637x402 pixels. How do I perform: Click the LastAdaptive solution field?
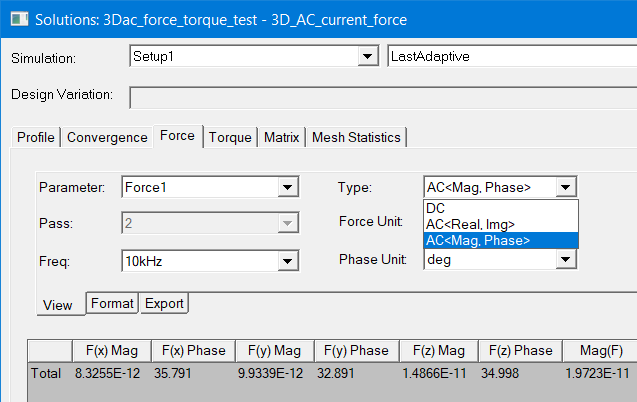(508, 57)
